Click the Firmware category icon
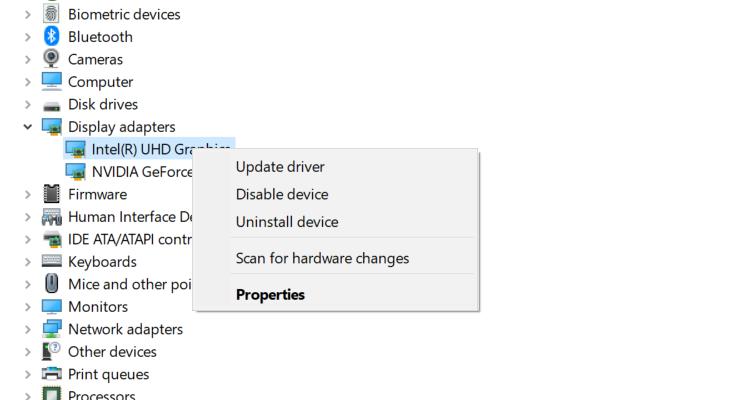Screen dimensions: 751x400 (x=51, y=194)
